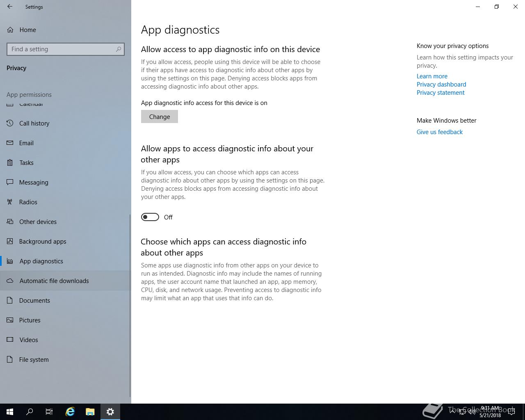The image size is (525, 420).
Task: Open the Action Center notification icon
Action: pyautogui.click(x=511, y=412)
